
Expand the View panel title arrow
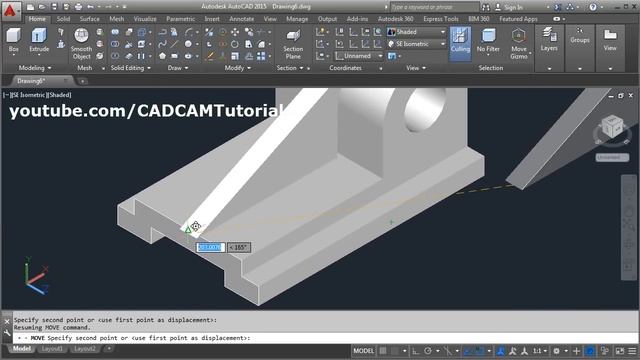click(416, 68)
